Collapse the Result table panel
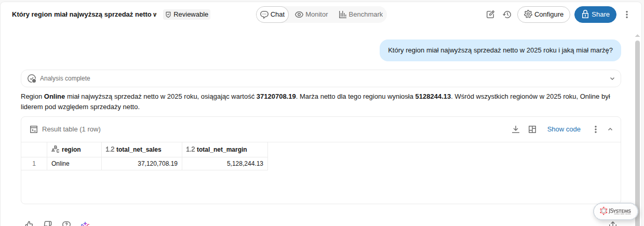644x226 pixels. click(610, 129)
